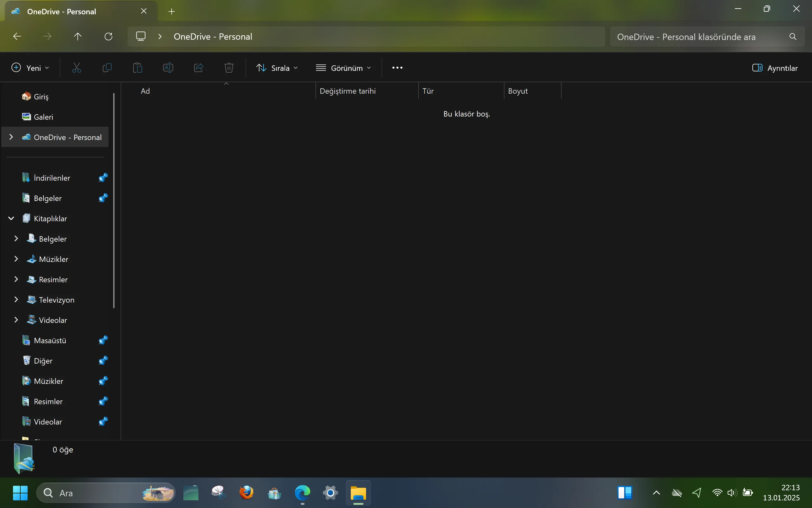Open Galeri in the navigation pane
812x508 pixels.
pyautogui.click(x=55, y=117)
